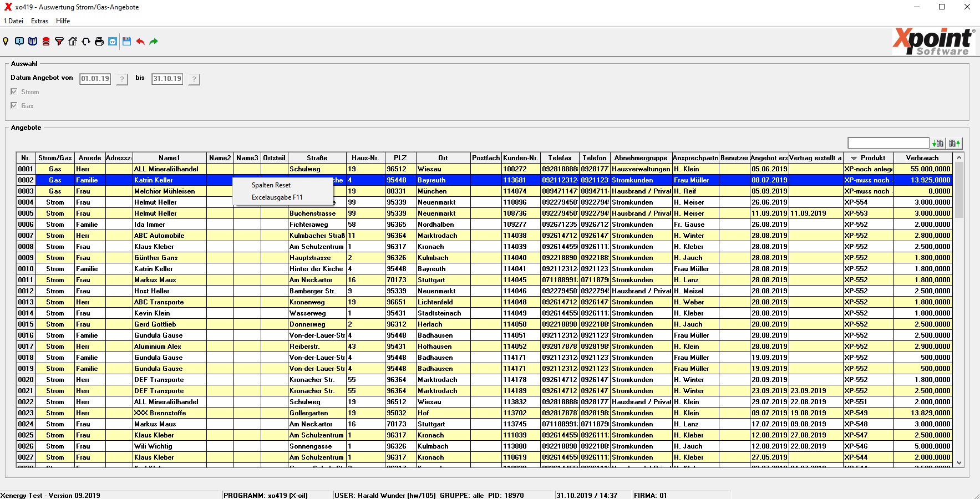Image resolution: width=980 pixels, height=499 pixels.
Task: Select cell Melchior Mühleisen
Action: pyautogui.click(x=169, y=191)
